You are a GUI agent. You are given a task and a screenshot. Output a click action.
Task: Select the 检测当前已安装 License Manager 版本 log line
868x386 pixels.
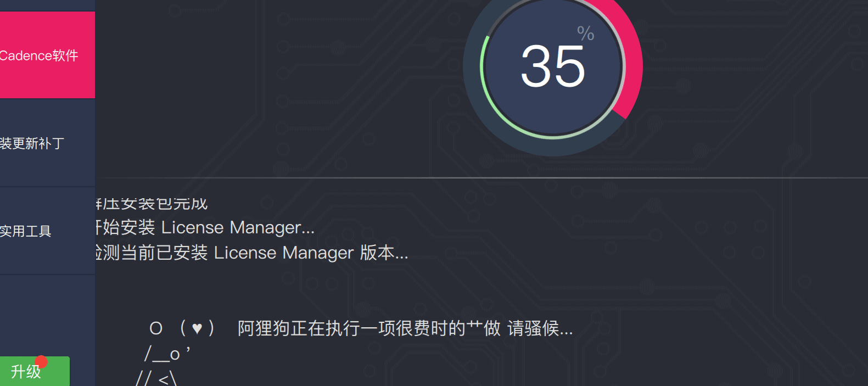coord(252,253)
